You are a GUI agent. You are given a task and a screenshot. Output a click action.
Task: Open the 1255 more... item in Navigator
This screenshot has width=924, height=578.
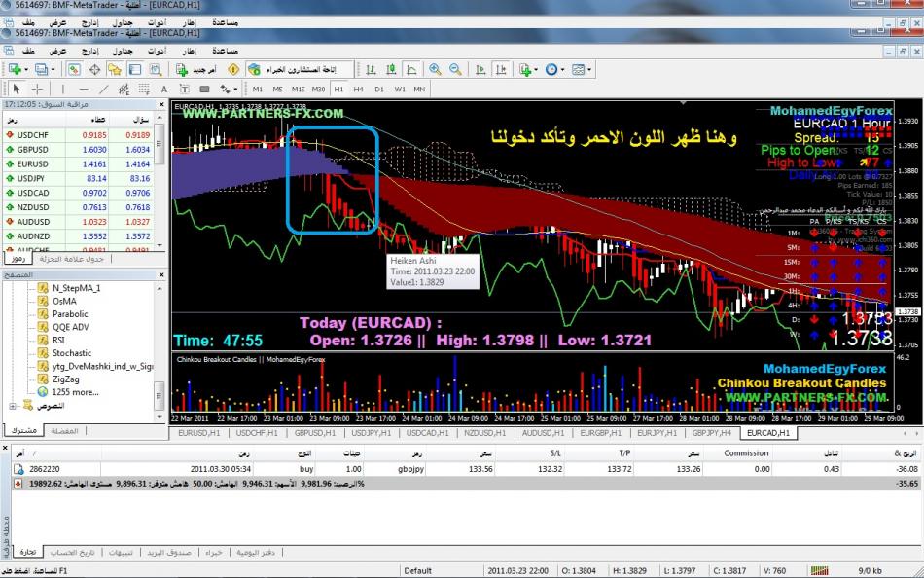(75, 392)
